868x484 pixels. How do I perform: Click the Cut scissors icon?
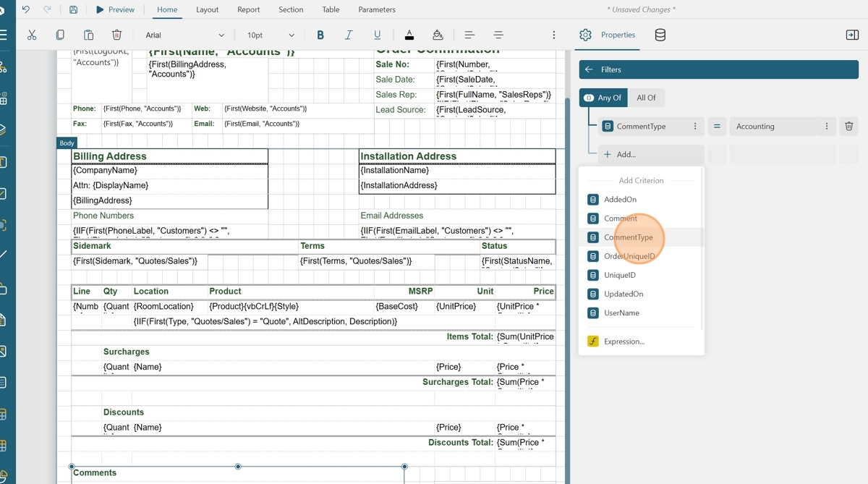[32, 35]
